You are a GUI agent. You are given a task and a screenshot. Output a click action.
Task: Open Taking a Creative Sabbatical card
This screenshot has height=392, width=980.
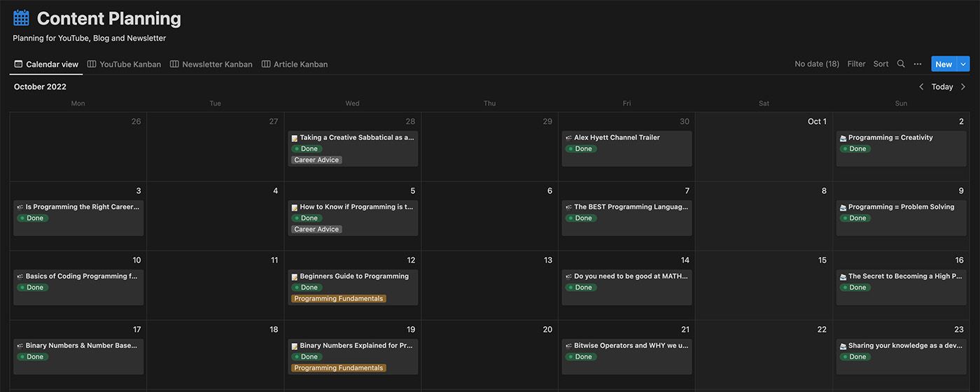(353, 148)
